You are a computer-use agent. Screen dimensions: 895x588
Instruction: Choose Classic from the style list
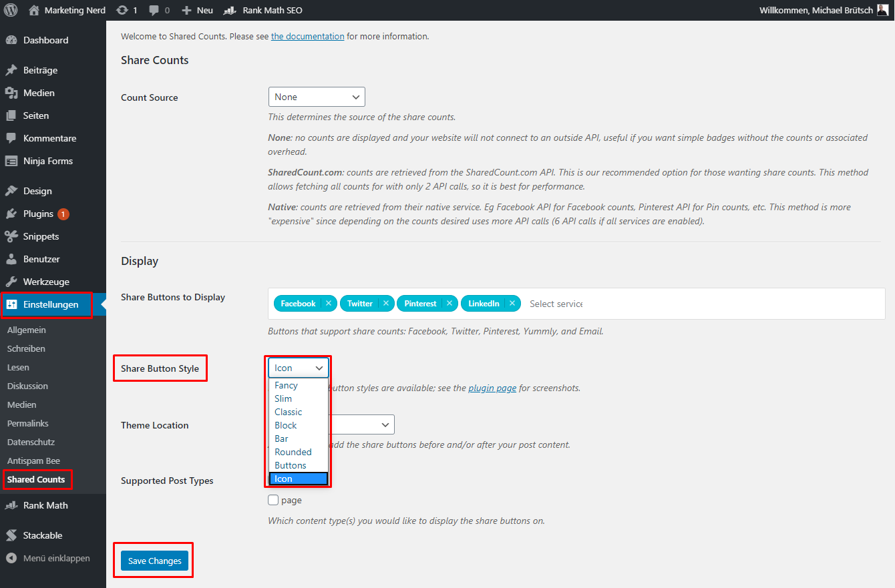click(299, 412)
